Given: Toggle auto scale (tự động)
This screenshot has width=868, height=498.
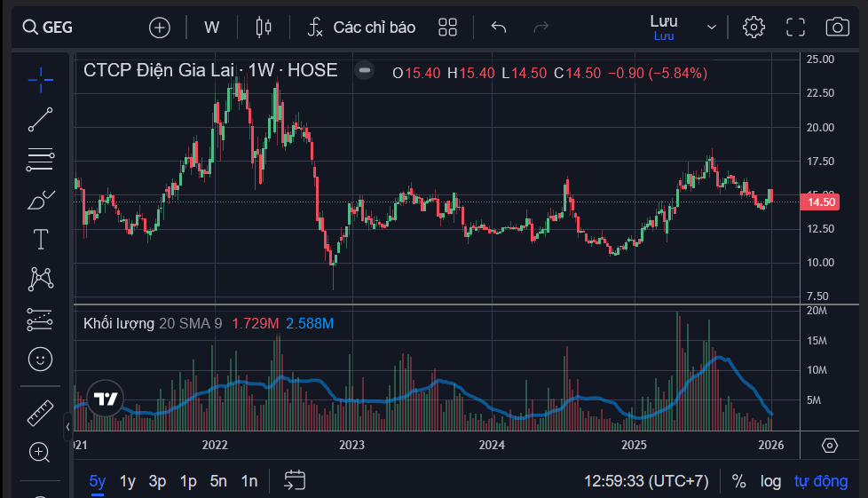Looking at the screenshot, I should [821, 481].
